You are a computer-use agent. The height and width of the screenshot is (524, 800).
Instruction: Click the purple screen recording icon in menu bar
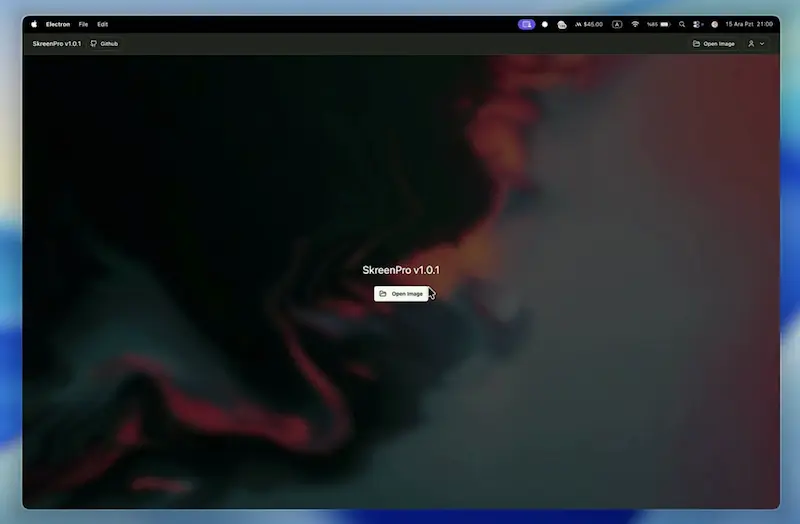coord(526,24)
